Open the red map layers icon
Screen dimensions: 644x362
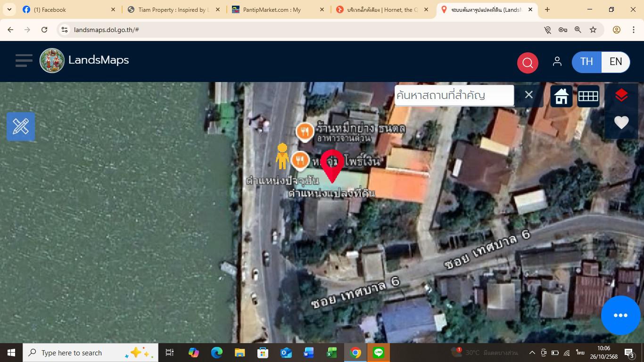tap(621, 96)
